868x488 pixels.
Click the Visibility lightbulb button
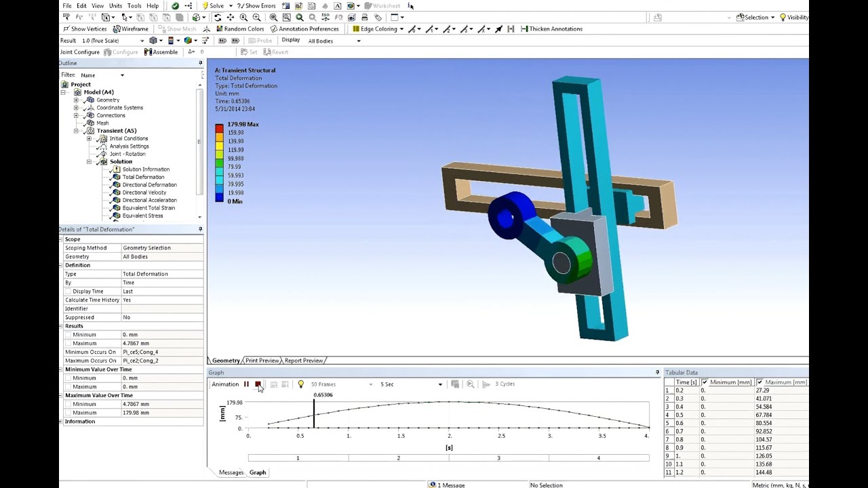[x=794, y=18]
